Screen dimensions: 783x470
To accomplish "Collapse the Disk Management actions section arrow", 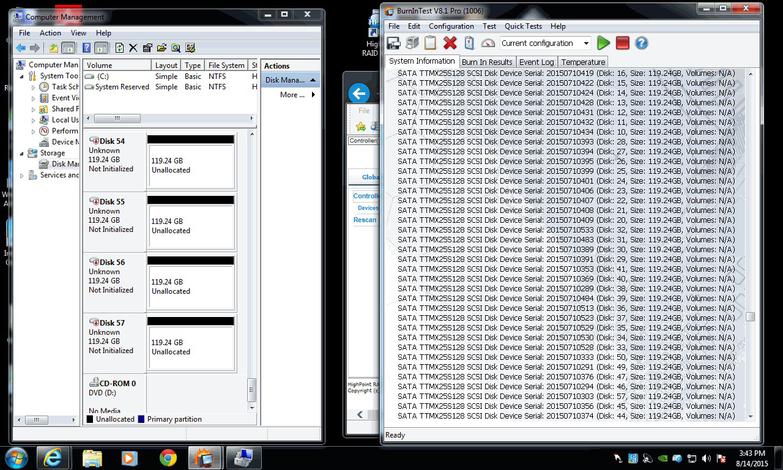I will tap(313, 80).
